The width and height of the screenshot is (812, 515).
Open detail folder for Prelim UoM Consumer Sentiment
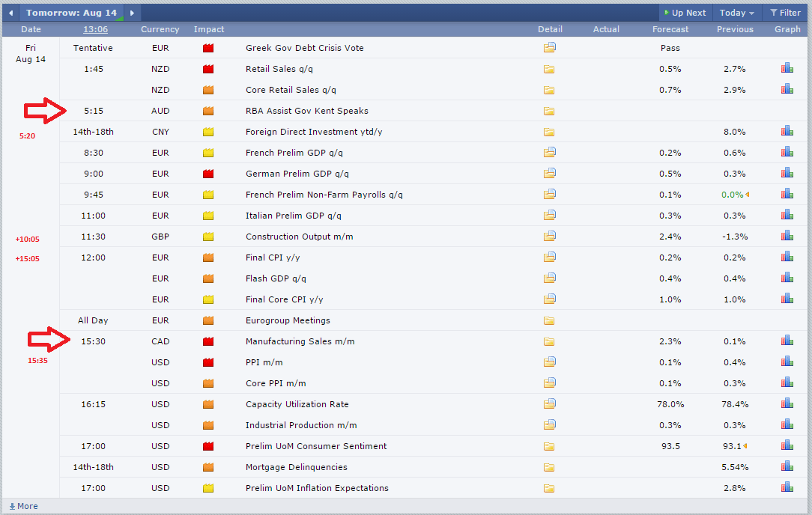pos(549,446)
